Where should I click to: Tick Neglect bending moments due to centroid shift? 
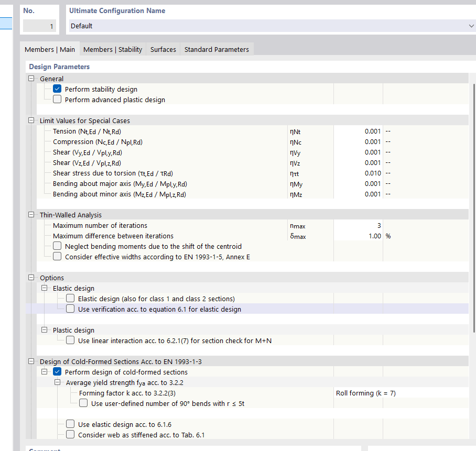[x=57, y=246]
